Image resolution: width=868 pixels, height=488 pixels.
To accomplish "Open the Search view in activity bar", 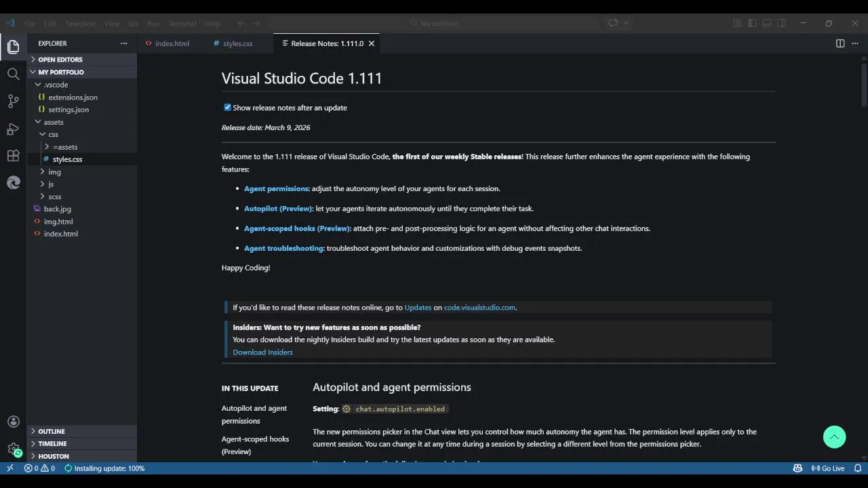I will pyautogui.click(x=13, y=74).
